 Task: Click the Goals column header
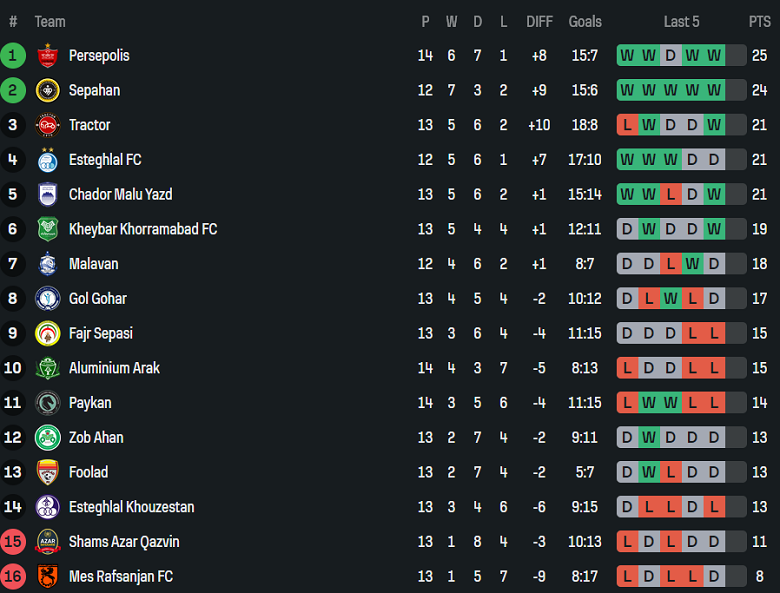click(x=585, y=22)
